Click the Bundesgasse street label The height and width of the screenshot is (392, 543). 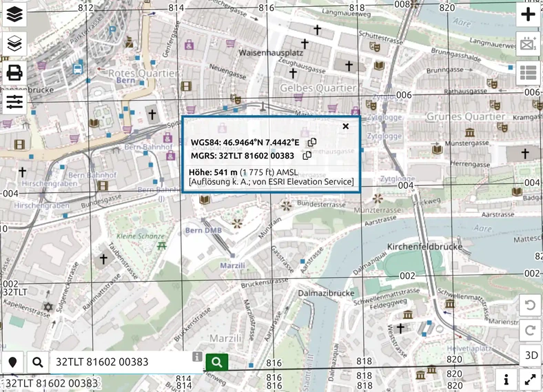coord(101,201)
